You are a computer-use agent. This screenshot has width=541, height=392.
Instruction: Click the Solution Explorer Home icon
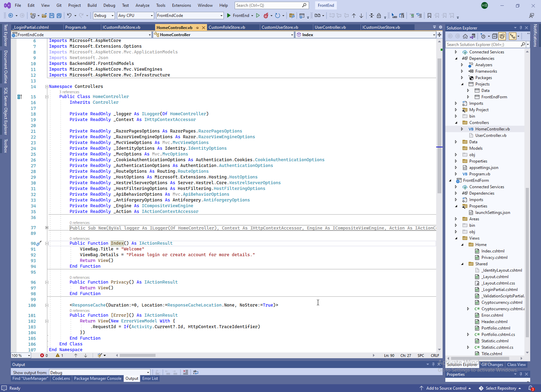click(x=465, y=36)
